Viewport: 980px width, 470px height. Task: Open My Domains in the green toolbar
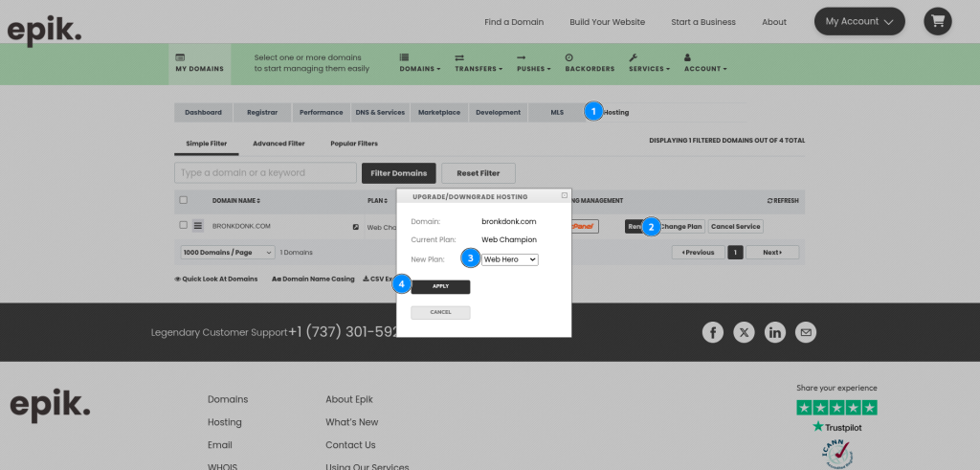click(199, 63)
